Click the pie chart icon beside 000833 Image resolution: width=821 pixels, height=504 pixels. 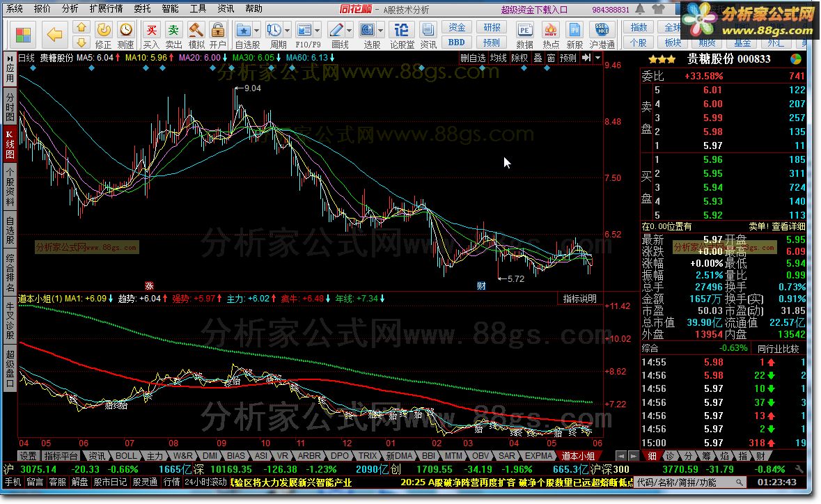pyautogui.click(x=796, y=59)
